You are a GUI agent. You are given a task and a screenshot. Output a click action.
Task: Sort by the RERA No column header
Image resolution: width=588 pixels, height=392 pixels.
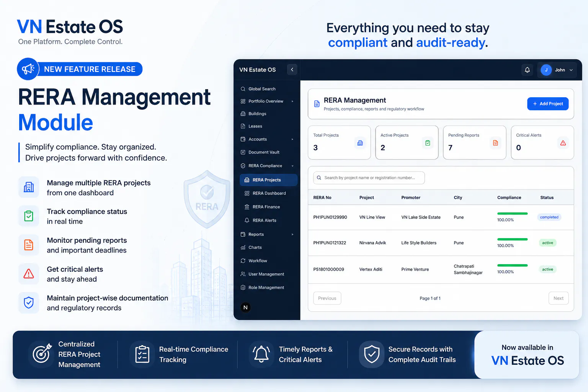(x=322, y=198)
